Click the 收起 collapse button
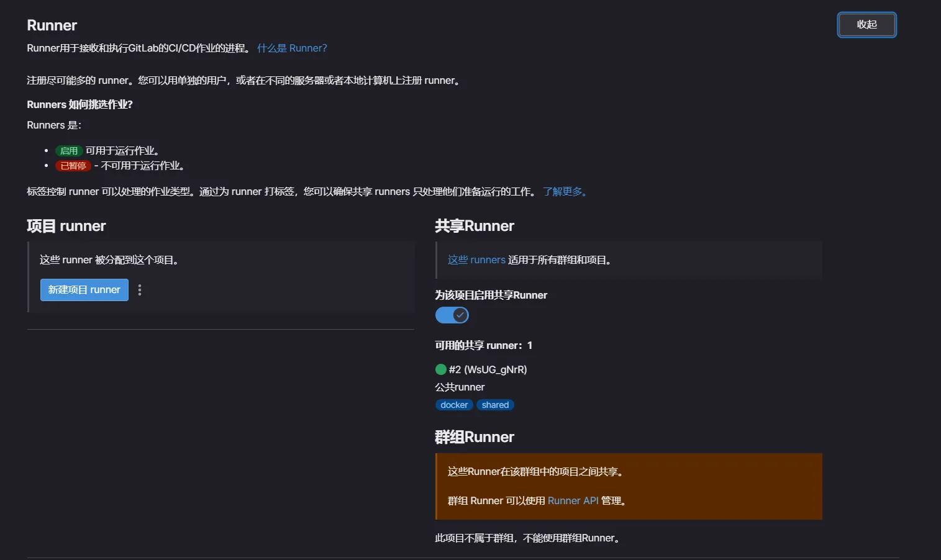The height and width of the screenshot is (560, 941). (866, 25)
